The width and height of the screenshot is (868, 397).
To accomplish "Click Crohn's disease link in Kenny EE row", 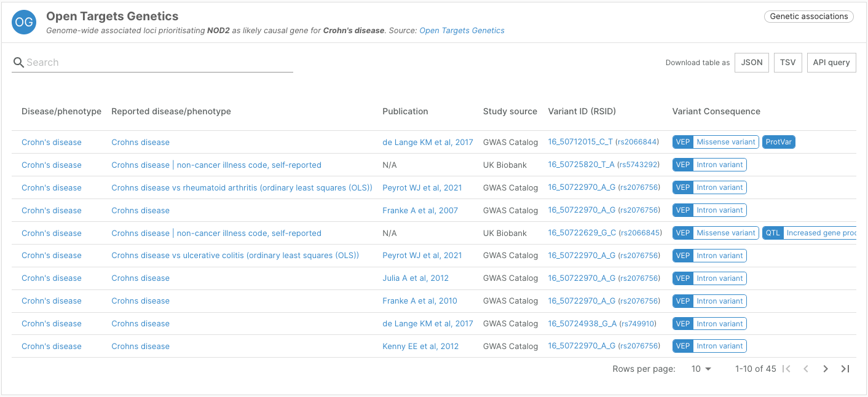I will click(x=52, y=346).
